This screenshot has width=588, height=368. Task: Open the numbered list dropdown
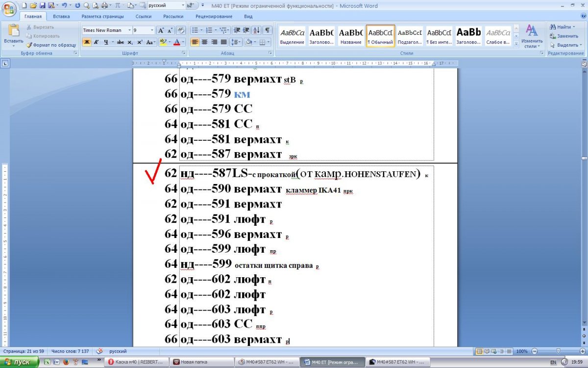[x=216, y=30]
